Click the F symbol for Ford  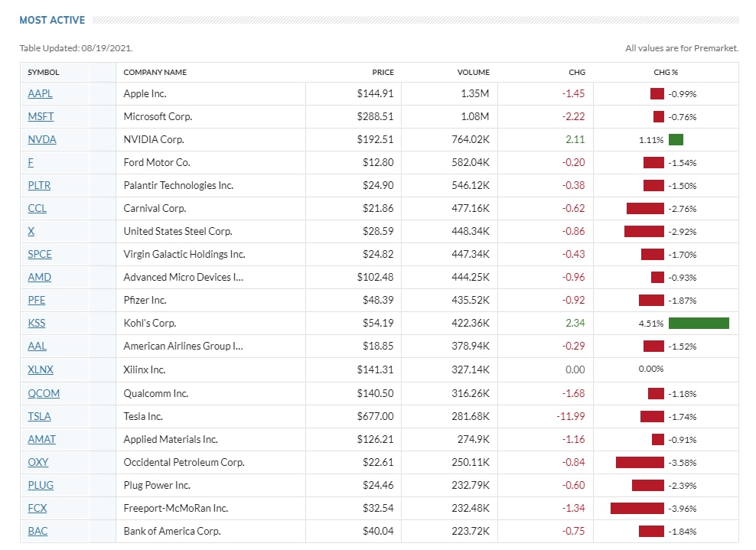coord(31,162)
